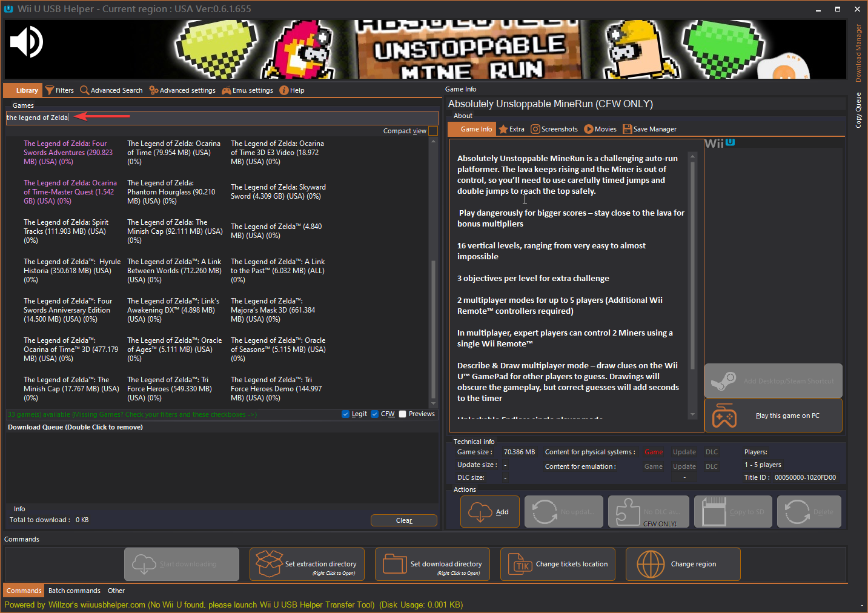Open the Game Info tab

coord(471,129)
